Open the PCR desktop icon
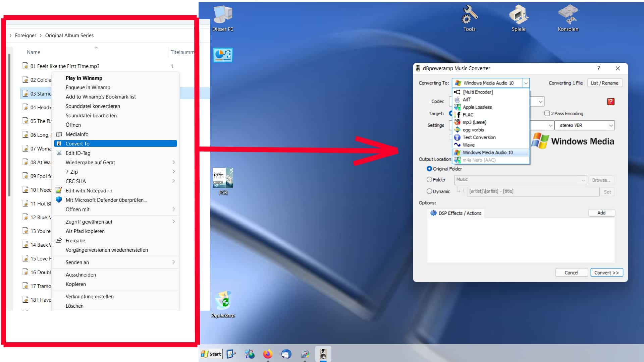This screenshot has height=362, width=644. coord(223,181)
